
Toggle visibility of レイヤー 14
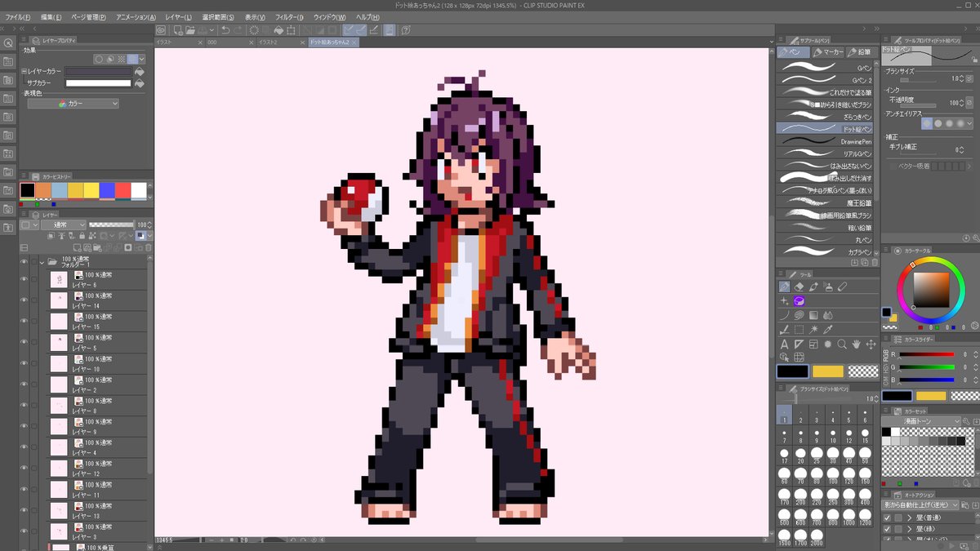click(24, 301)
